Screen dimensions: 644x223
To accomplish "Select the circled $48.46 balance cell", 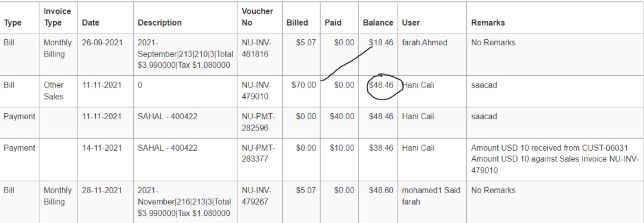I will pyautogui.click(x=381, y=85).
